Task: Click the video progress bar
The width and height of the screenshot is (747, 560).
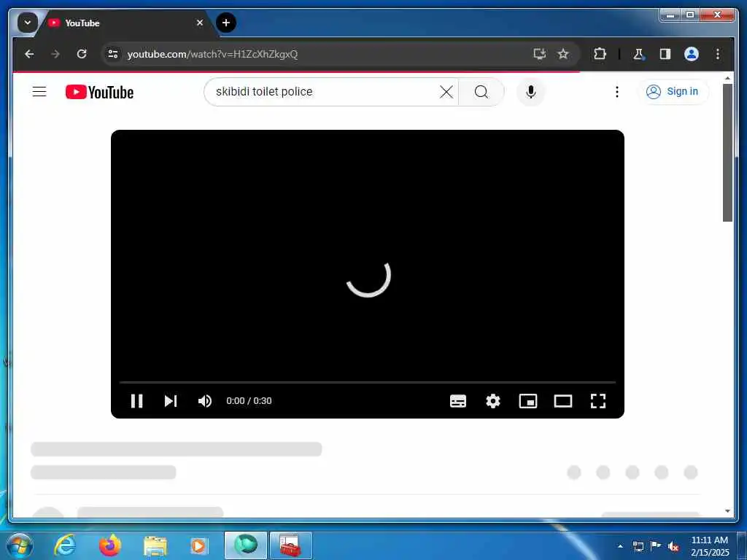Action: pyautogui.click(x=368, y=382)
